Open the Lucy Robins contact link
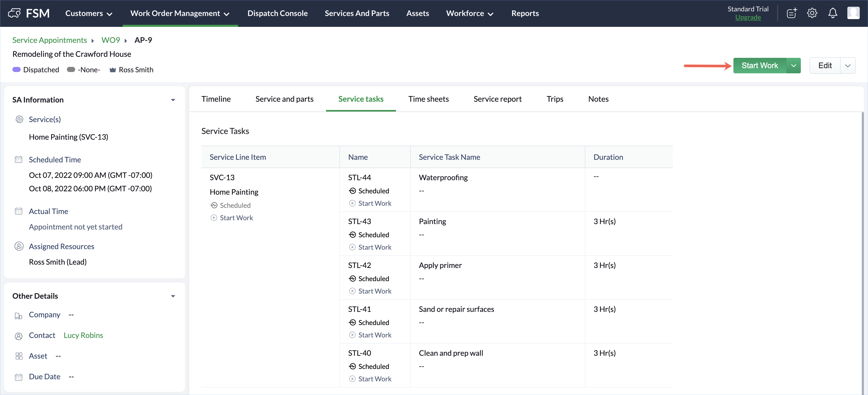Screen dimensions: 868x395 click(83, 335)
